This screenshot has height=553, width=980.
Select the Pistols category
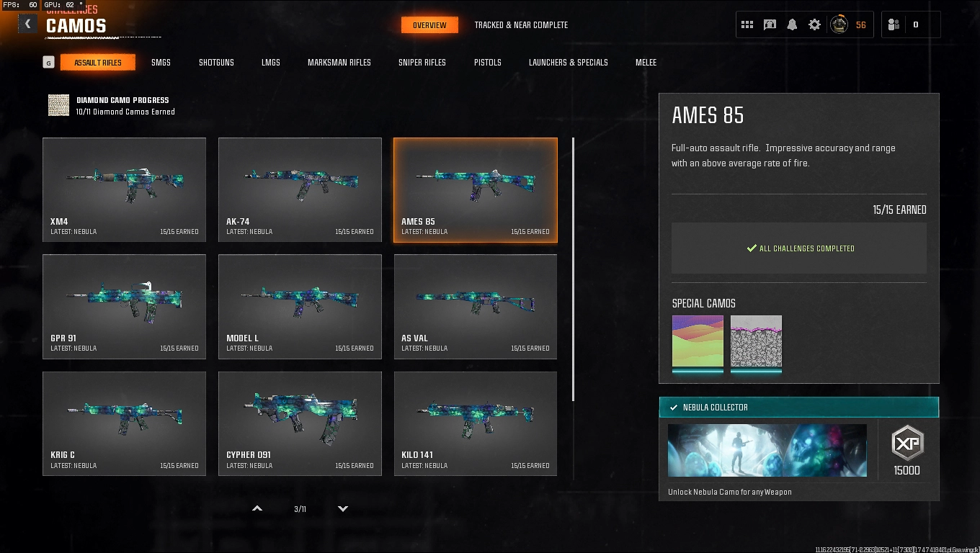488,63
